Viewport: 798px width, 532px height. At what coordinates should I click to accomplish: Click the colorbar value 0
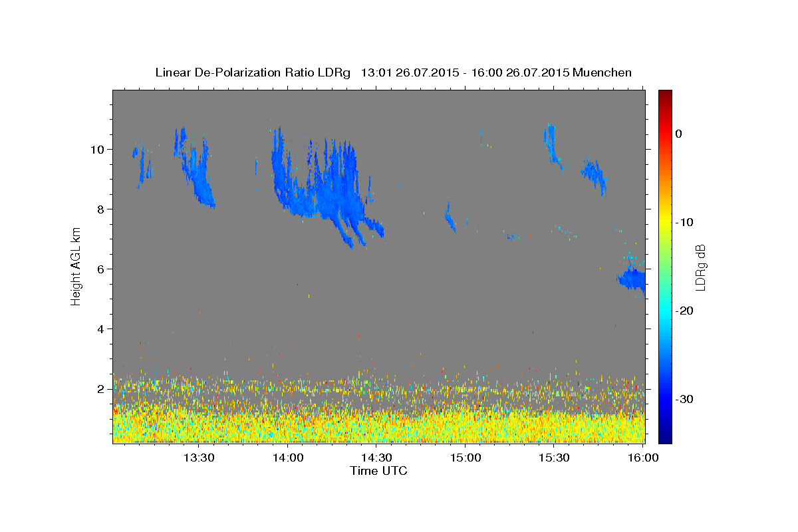pyautogui.click(x=679, y=134)
